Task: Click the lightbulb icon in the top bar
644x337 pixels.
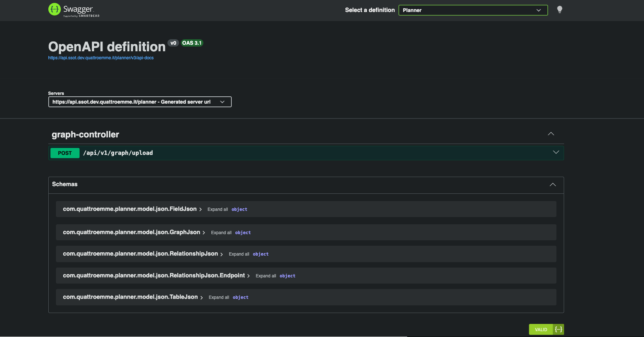Action: (559, 9)
